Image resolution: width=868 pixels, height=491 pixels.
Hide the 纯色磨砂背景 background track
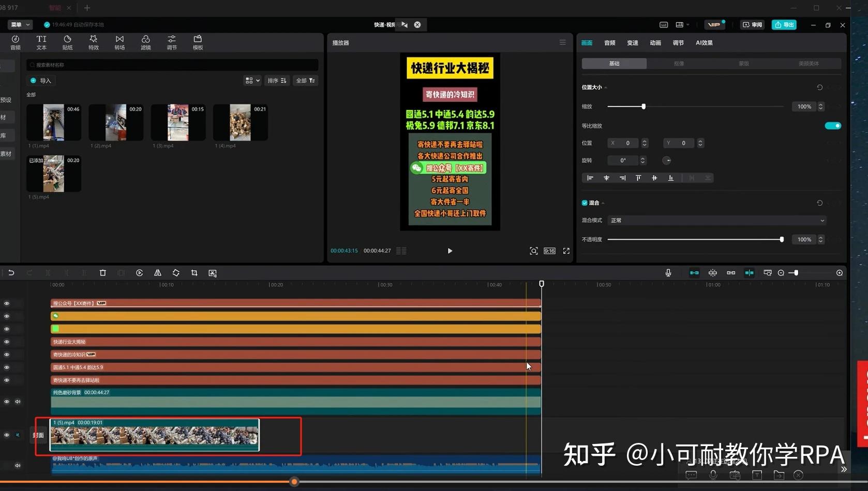coord(7,402)
